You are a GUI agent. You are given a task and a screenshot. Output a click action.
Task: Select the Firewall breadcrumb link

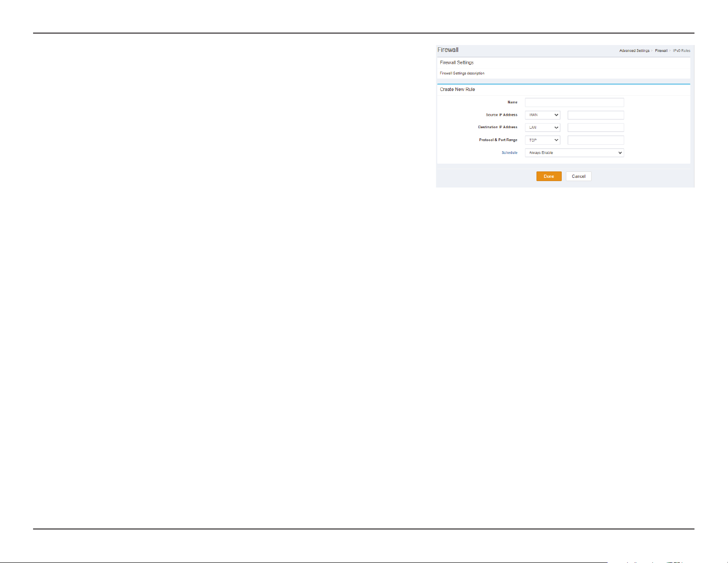[x=661, y=51]
